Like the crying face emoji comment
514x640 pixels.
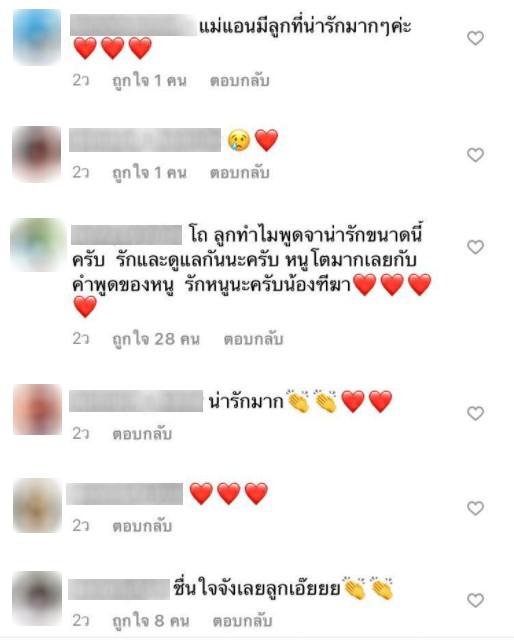click(475, 155)
